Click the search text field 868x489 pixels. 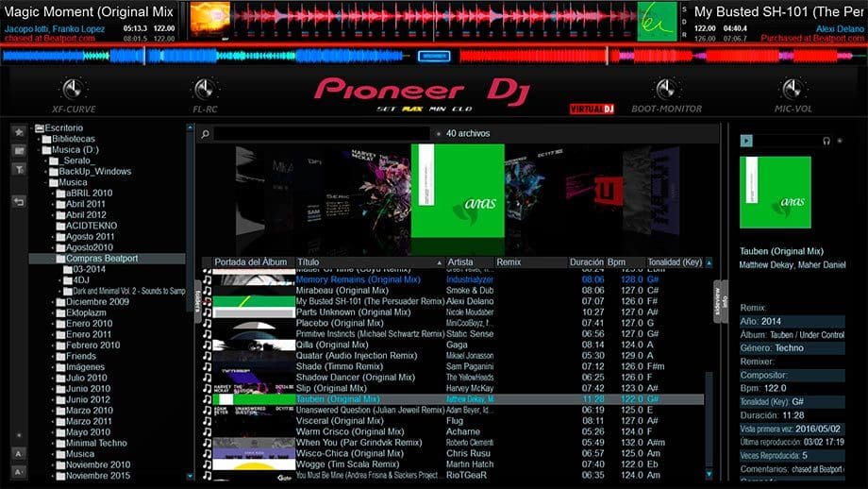[x=322, y=133]
